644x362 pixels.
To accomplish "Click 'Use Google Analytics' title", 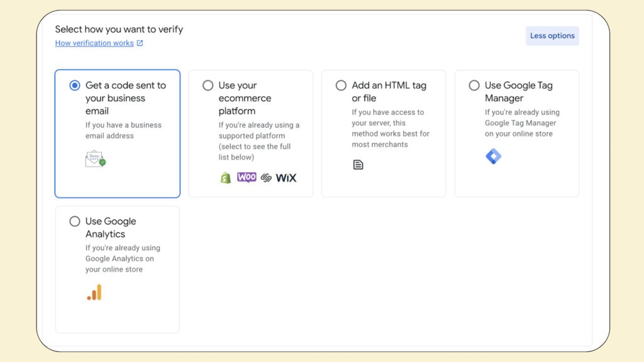I will (x=111, y=228).
